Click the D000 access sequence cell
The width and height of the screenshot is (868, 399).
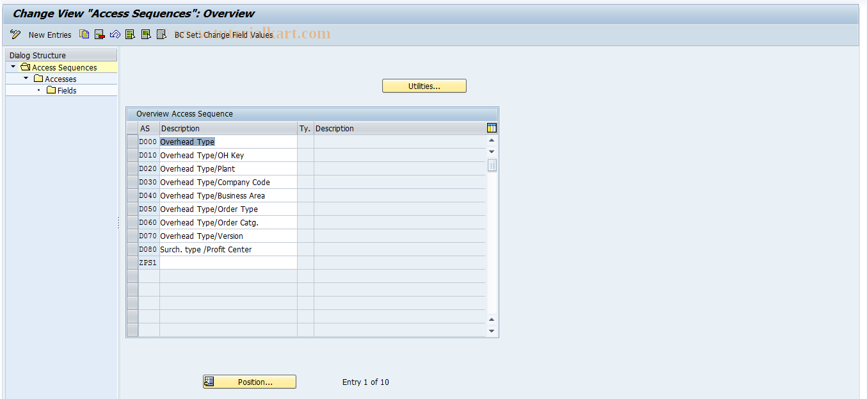click(149, 142)
